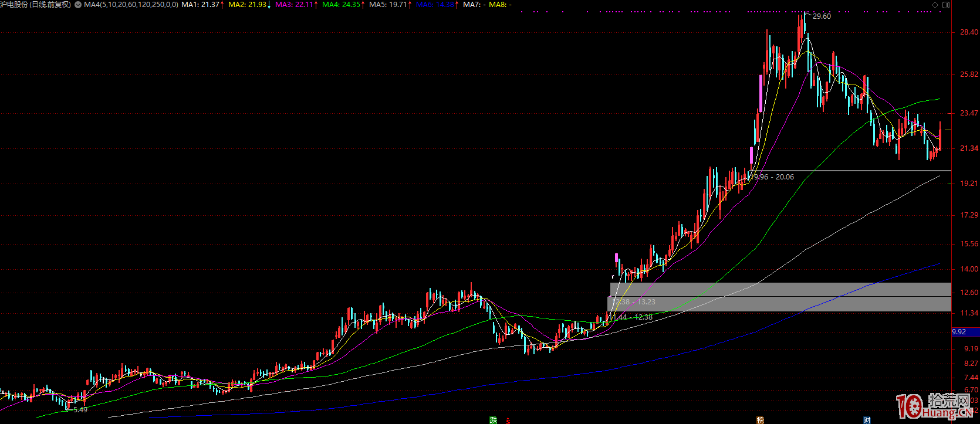The image size is (980, 424).
Task: Click the 14.00 price axis label
Action: (969, 269)
